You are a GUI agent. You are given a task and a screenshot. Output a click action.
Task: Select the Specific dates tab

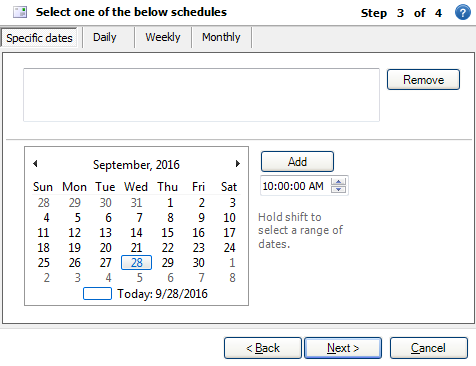pos(39,38)
